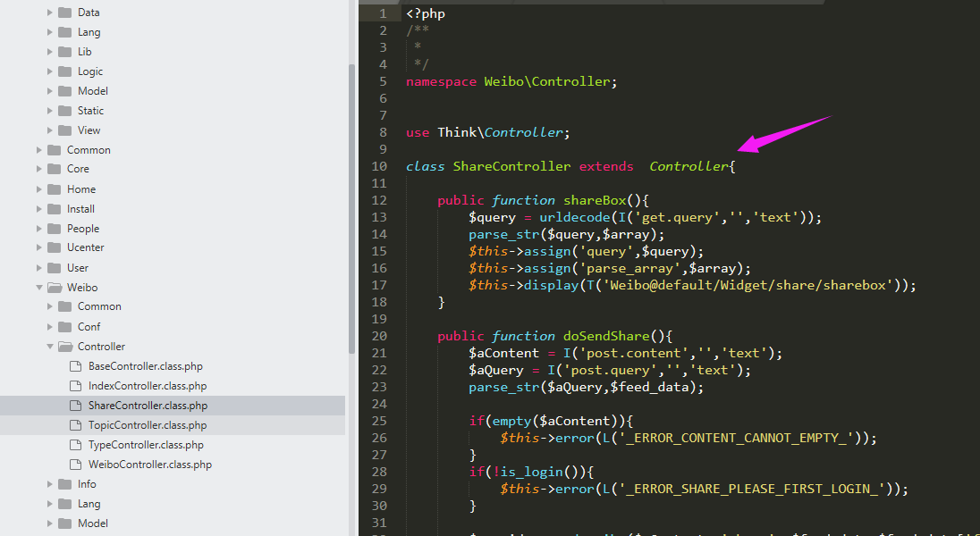Expand the Lib folder arrow
The image size is (980, 536).
(50, 52)
